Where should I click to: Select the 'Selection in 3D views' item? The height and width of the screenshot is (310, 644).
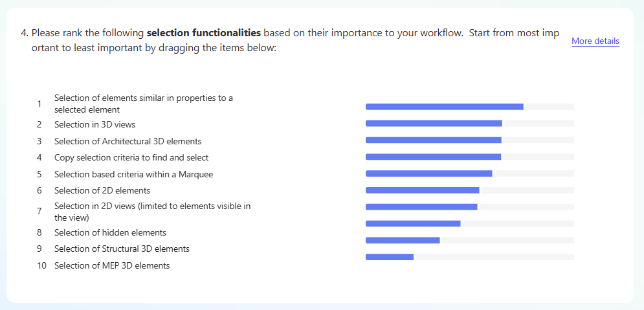click(x=94, y=124)
